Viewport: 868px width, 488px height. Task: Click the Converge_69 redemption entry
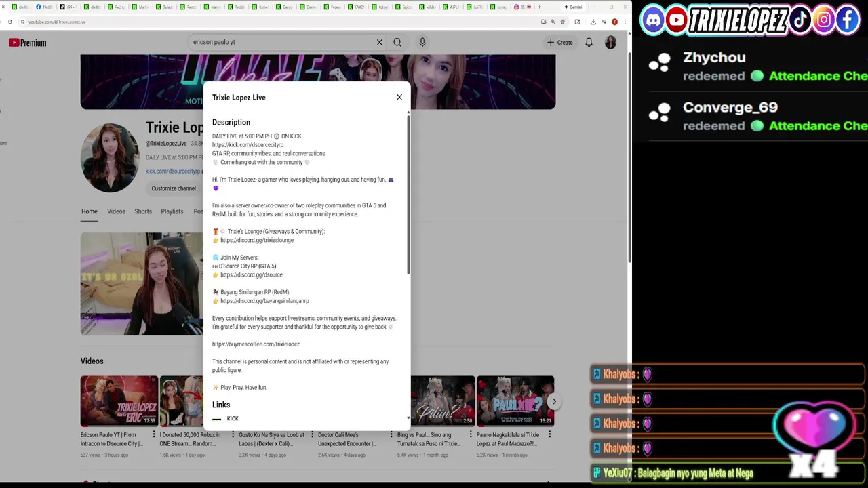click(758, 116)
